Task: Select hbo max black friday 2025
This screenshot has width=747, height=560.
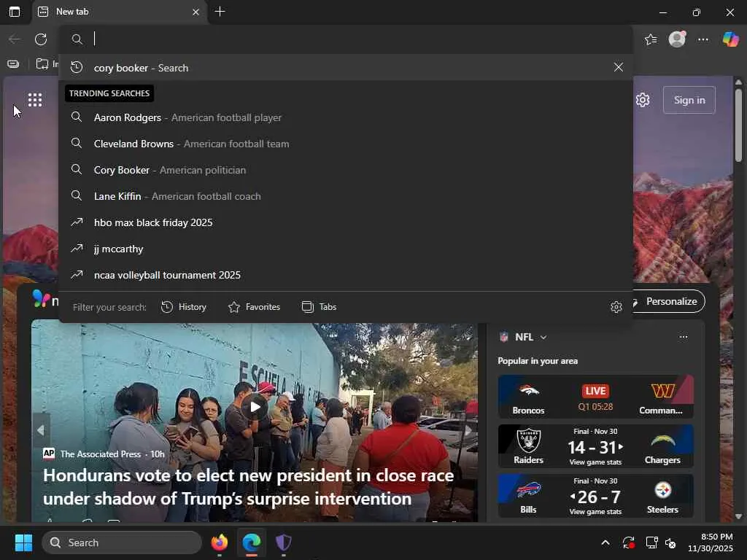Action: [x=346, y=222]
